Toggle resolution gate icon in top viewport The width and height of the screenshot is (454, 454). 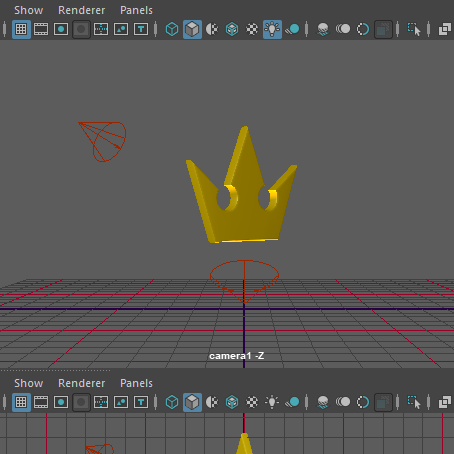(x=61, y=29)
